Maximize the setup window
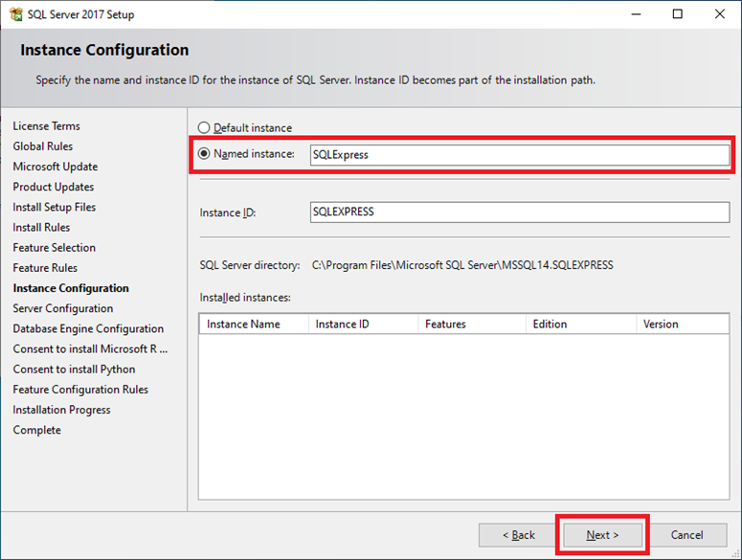742x560 pixels. (678, 14)
